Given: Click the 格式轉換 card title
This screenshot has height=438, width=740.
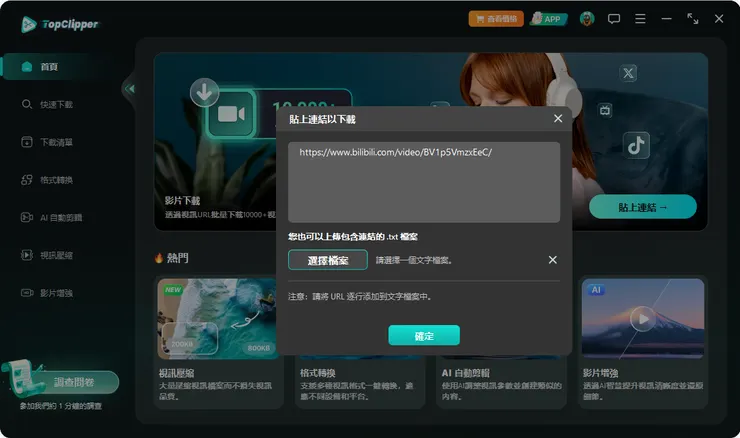Looking at the screenshot, I should tap(318, 373).
